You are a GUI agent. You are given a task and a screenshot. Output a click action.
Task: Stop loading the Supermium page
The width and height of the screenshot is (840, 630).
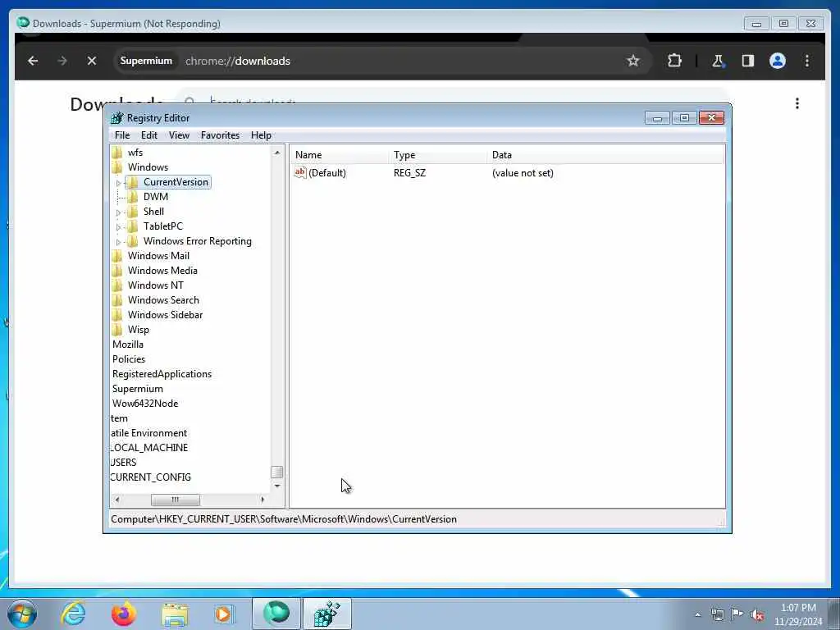pyautogui.click(x=92, y=61)
